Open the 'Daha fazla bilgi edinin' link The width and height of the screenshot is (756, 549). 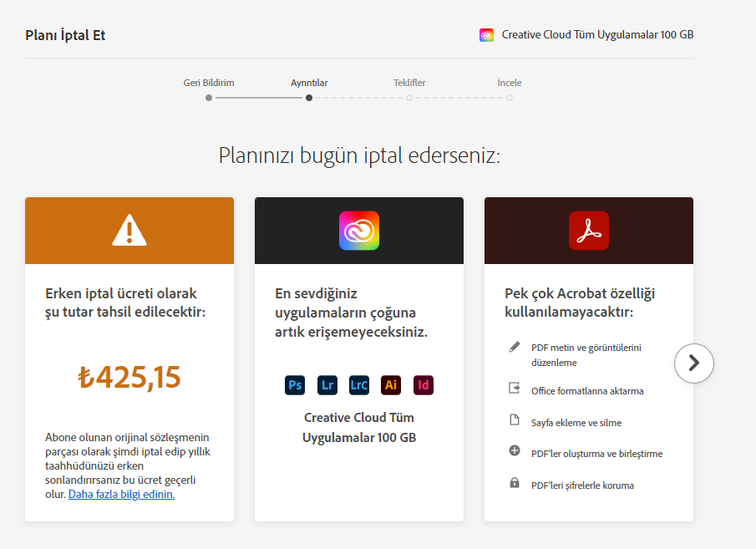pyautogui.click(x=121, y=494)
